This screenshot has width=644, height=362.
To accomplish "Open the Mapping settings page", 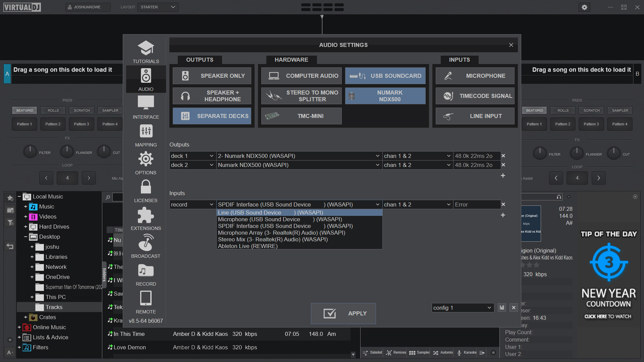I will [146, 135].
